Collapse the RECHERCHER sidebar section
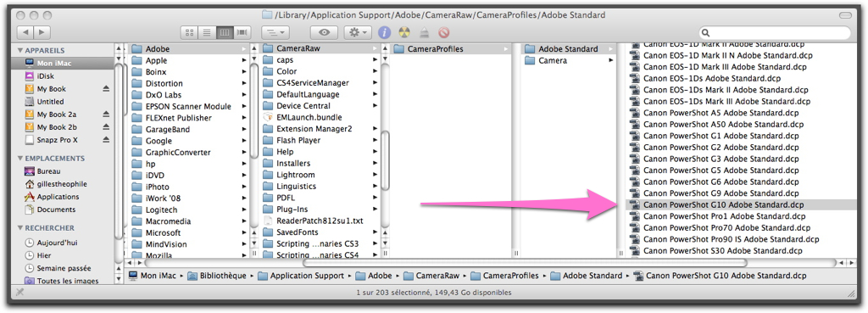868x313 pixels. (x=20, y=227)
